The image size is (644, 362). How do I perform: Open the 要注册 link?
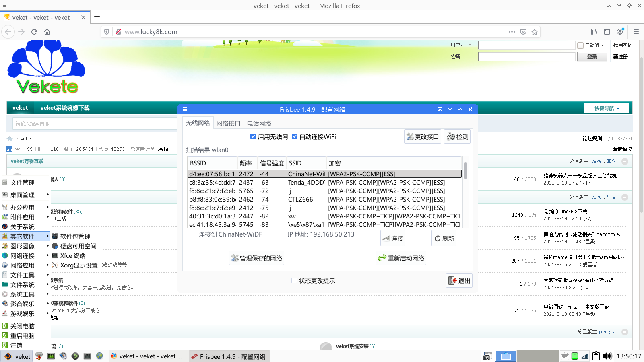coord(620,57)
